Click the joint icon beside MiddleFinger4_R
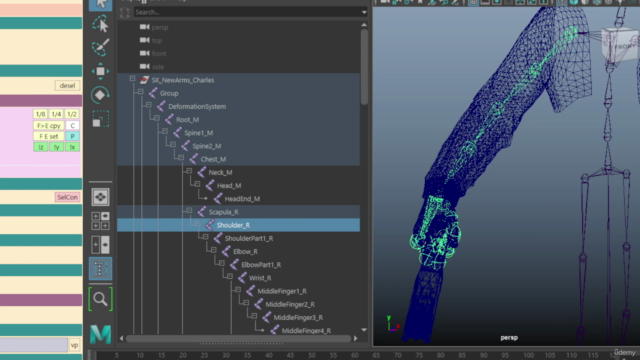Screen dimensions: 640x360 (275, 330)
